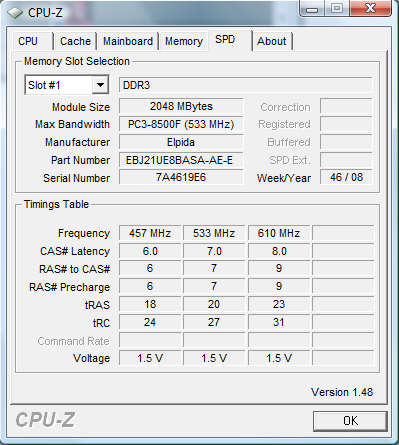
Task: Minimize the CPU-Z window
Action: pos(312,9)
